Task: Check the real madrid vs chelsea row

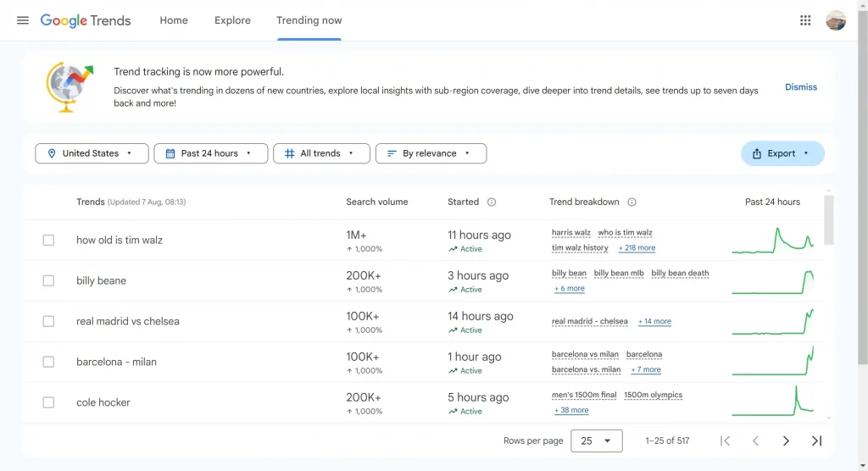Action: 48,322
